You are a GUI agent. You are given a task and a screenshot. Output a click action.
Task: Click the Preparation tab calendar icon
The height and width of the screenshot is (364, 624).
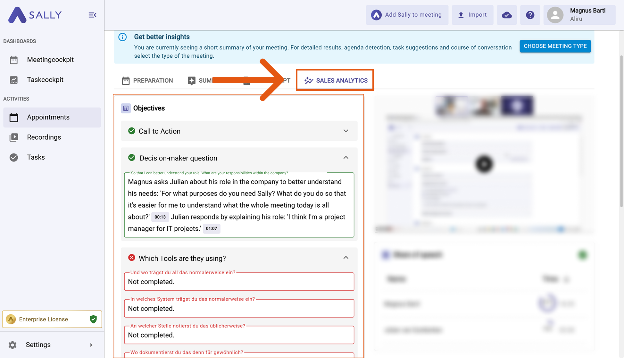(126, 81)
